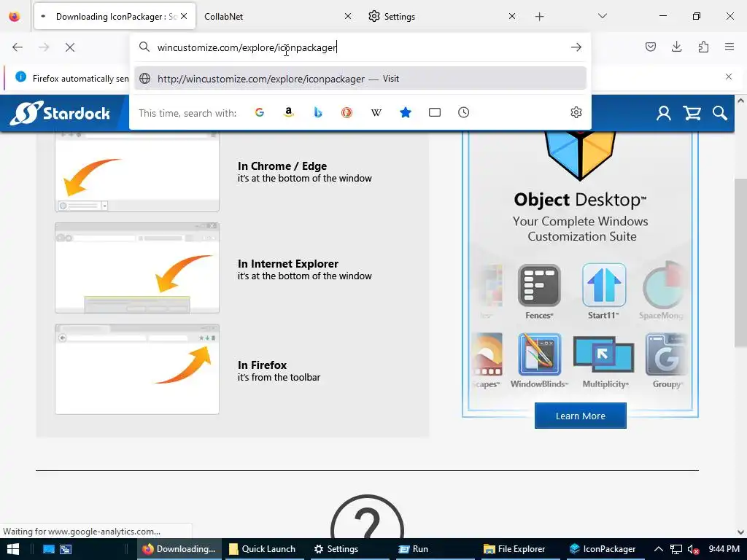Open search settings gear in URL dropdown
The height and width of the screenshot is (560, 747).
576,112
